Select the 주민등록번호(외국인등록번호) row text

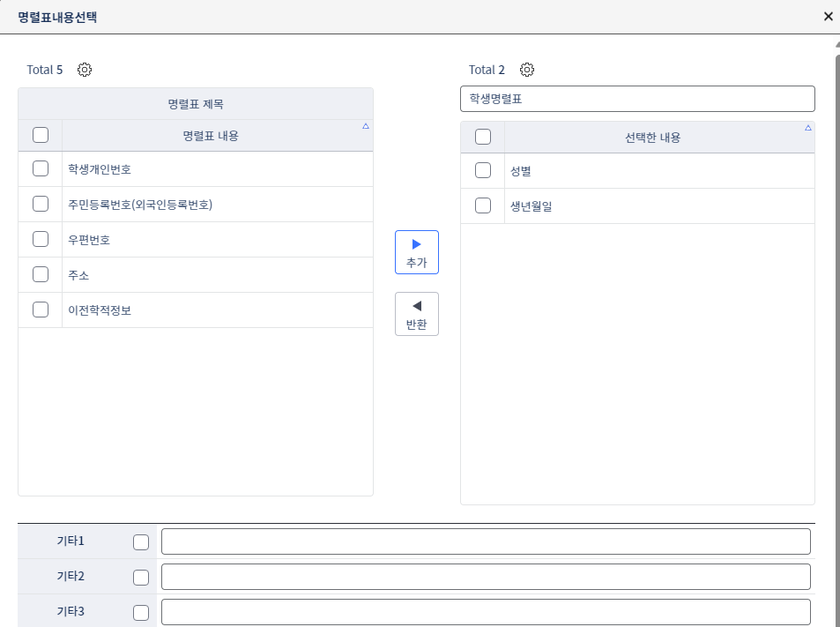tap(140, 205)
